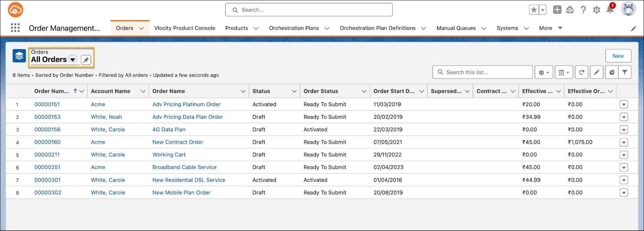Open the App Launcher grid icon

(x=15, y=27)
